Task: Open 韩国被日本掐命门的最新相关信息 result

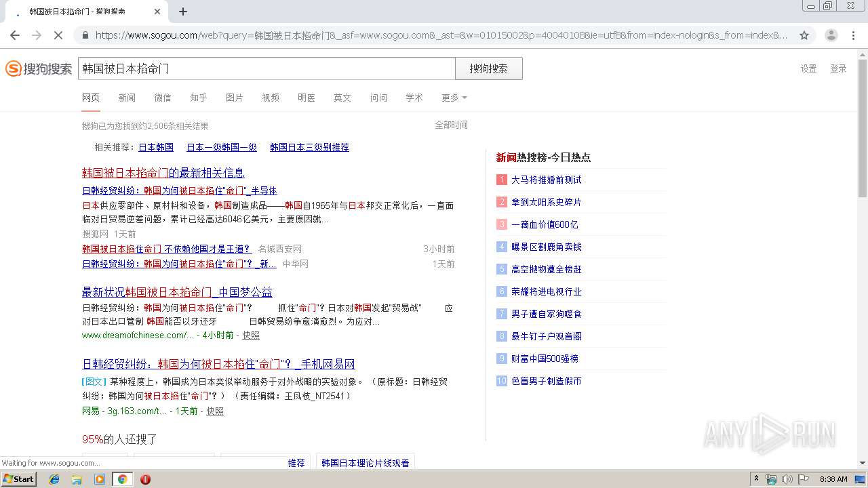Action: [x=163, y=173]
